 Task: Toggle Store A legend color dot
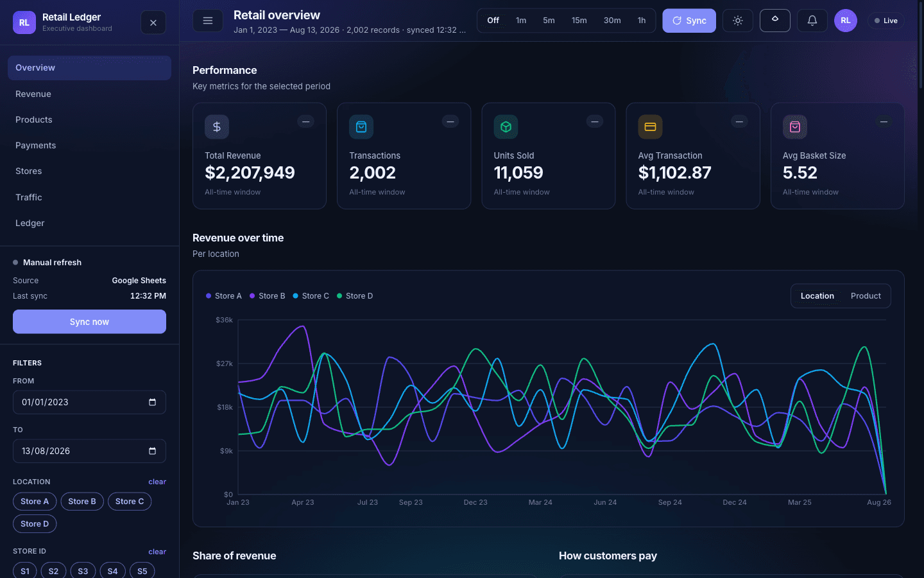pyautogui.click(x=209, y=296)
